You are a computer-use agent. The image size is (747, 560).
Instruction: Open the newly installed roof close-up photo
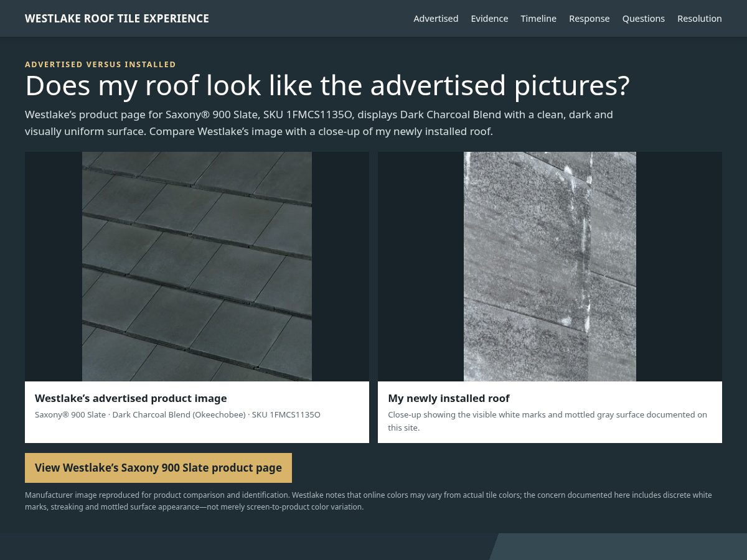pos(550,266)
